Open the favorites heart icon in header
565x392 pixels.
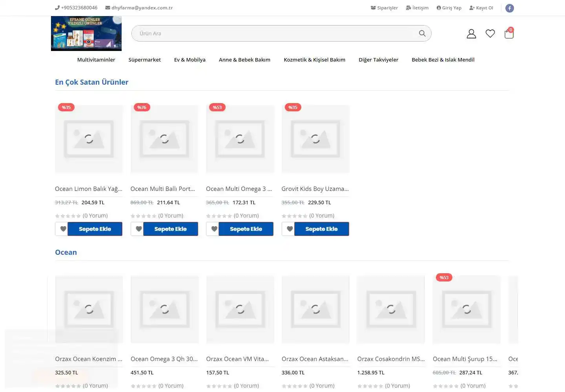coord(490,34)
